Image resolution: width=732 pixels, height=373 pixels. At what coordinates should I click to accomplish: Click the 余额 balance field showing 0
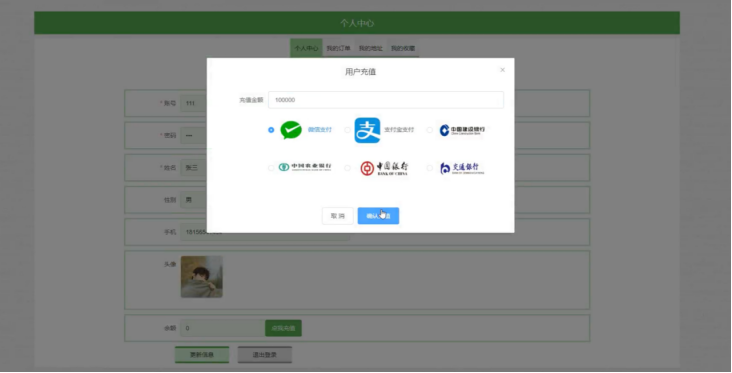pos(223,328)
